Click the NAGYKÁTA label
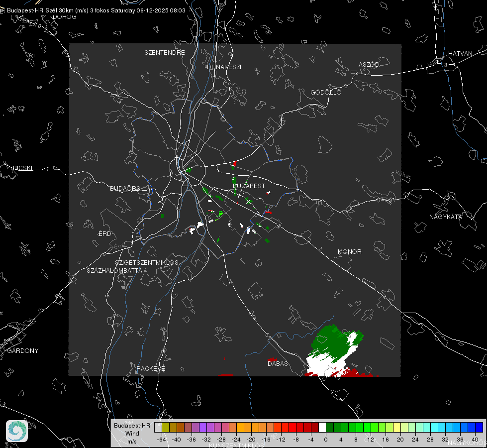Image resolution: width=487 pixels, height=448 pixels. 445,217
